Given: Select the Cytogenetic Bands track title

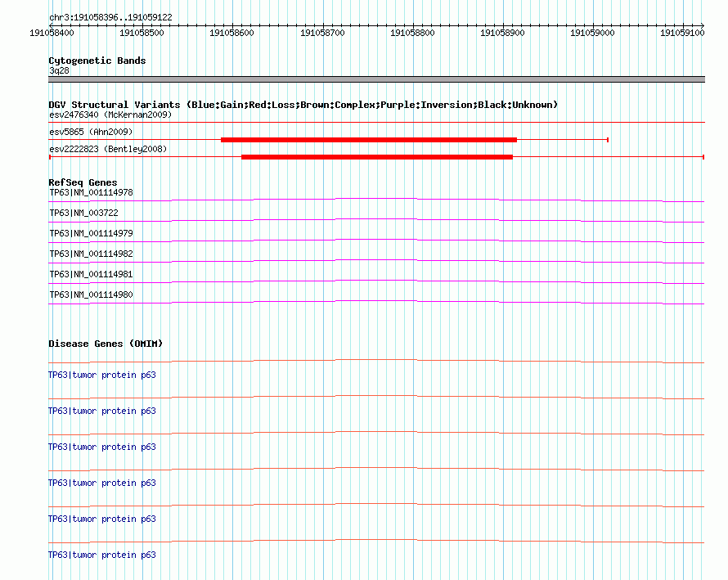Looking at the screenshot, I should [97, 61].
